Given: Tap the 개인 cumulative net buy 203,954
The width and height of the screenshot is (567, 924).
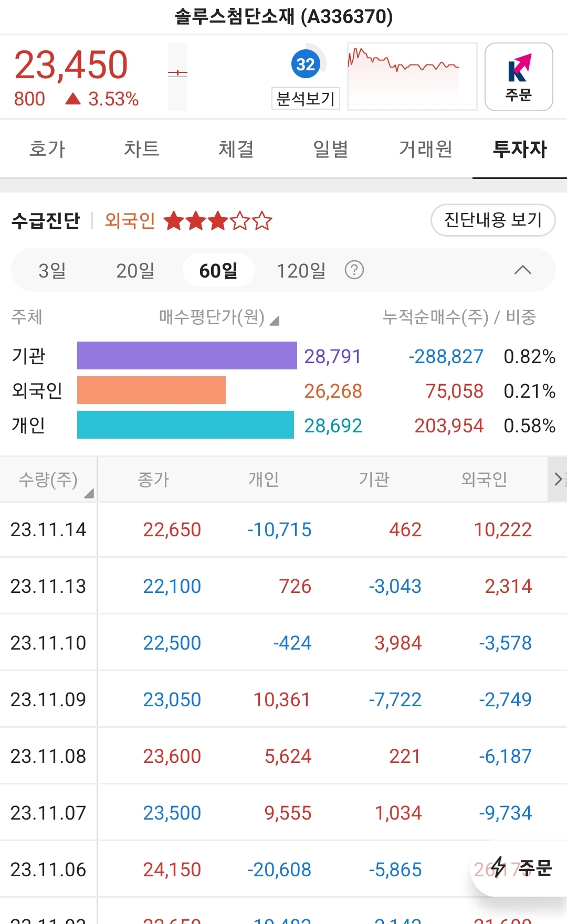Looking at the screenshot, I should (x=449, y=426).
